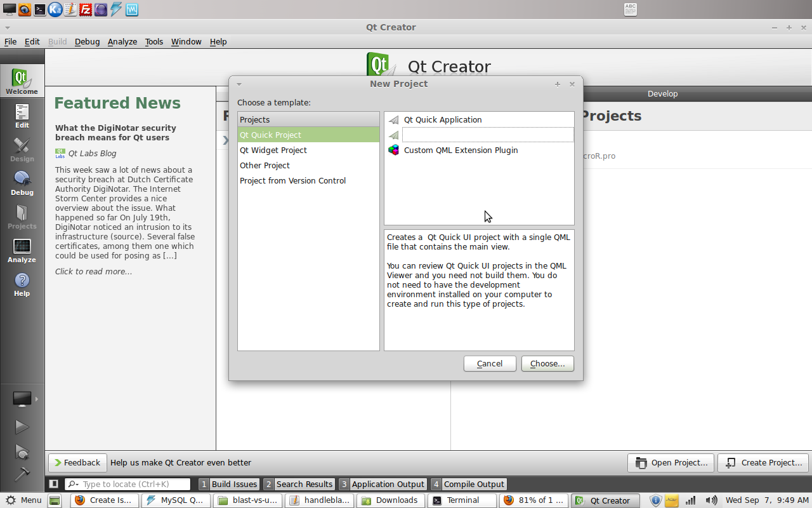Click Create Project... button
The image size is (812, 508).
point(764,462)
